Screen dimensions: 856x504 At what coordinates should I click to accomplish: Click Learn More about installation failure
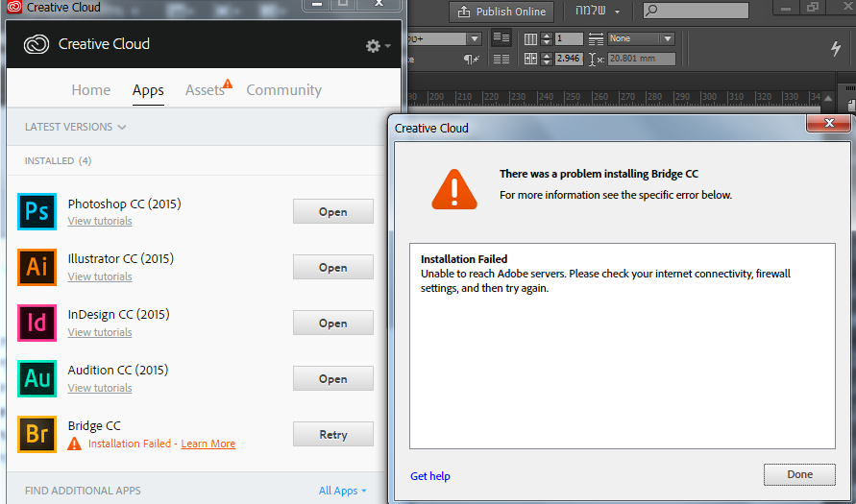click(x=208, y=444)
